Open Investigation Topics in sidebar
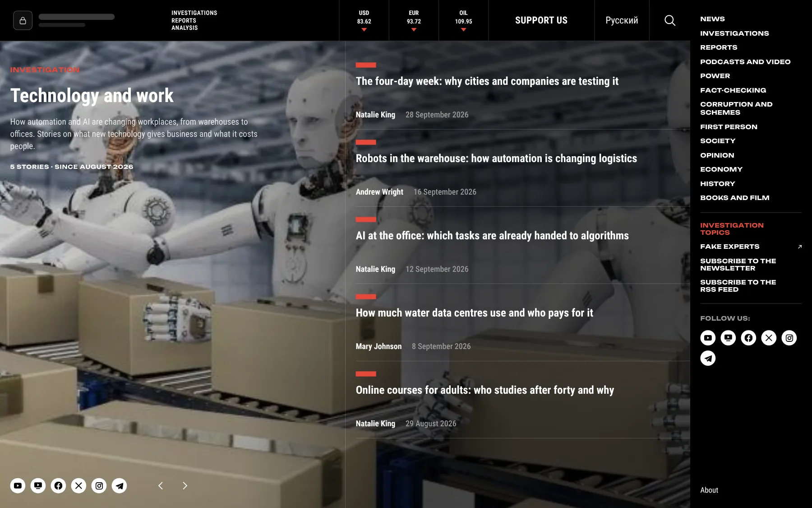Screen dimensions: 812x508 [x=732, y=229]
